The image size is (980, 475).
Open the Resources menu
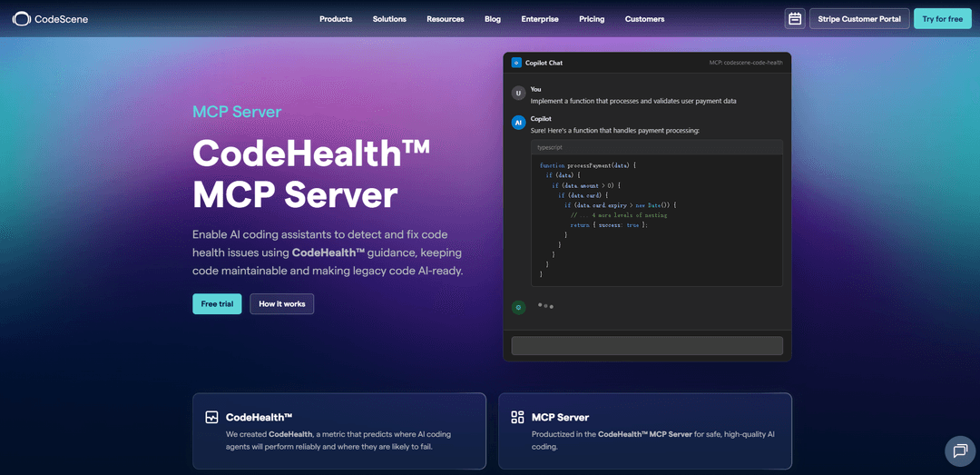(x=445, y=19)
